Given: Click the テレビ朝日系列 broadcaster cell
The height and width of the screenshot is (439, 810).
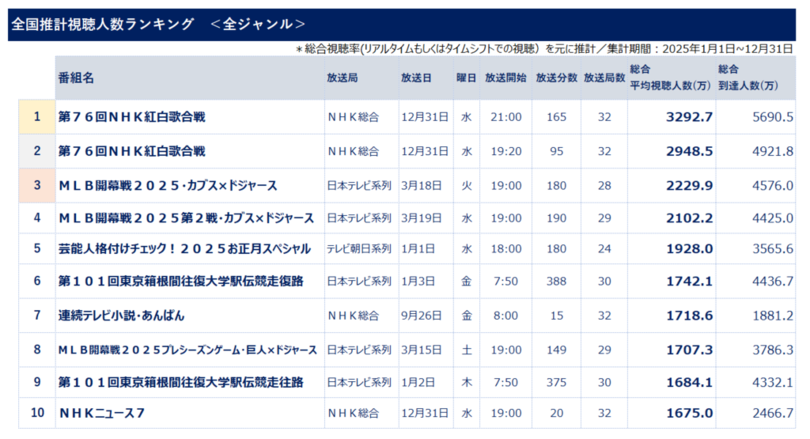Looking at the screenshot, I should click(x=359, y=247).
